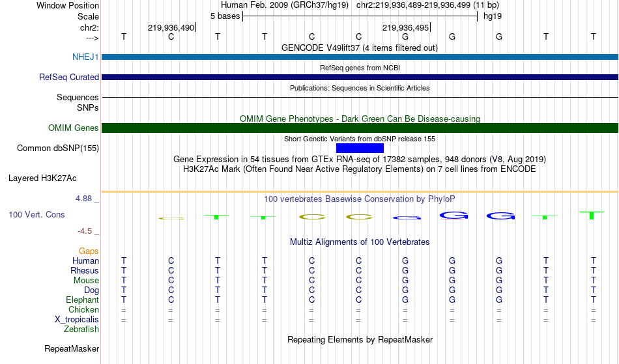Click the 5 bases scale bar

point(360,16)
